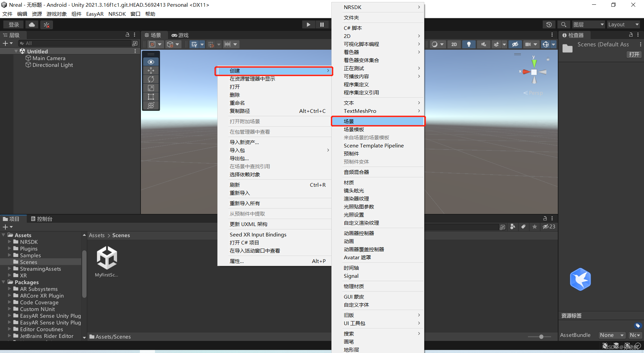Toggle 2D view mode in the scene toolbar
The width and height of the screenshot is (644, 353).
pyautogui.click(x=454, y=44)
